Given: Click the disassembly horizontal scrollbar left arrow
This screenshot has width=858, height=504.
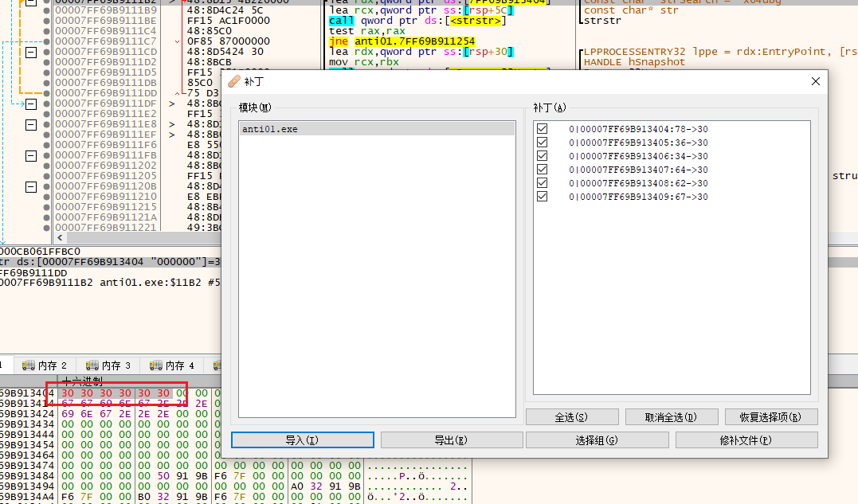Looking at the screenshot, I should coord(60,238).
